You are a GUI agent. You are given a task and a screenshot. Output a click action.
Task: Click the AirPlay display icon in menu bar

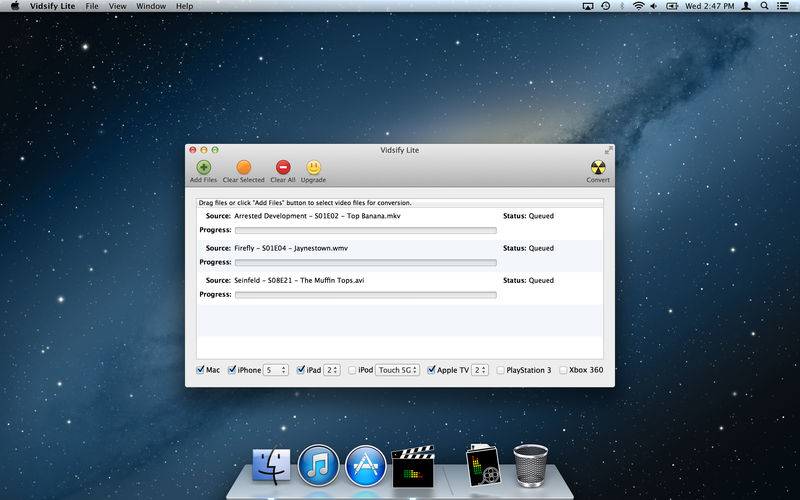[588, 6]
